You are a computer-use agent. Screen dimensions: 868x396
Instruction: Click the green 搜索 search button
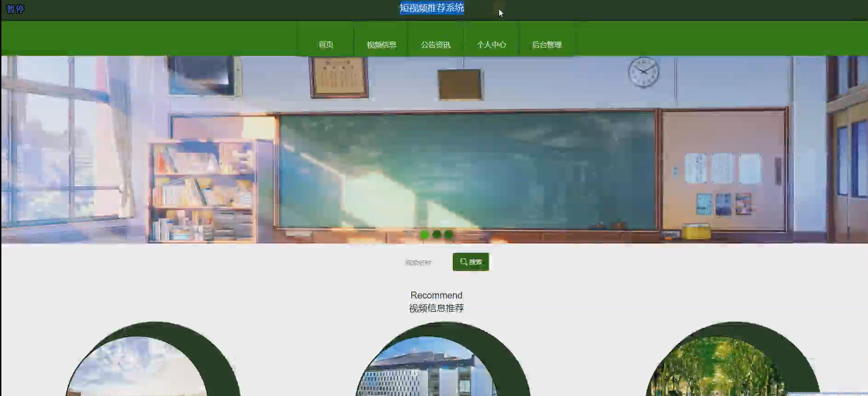point(471,262)
